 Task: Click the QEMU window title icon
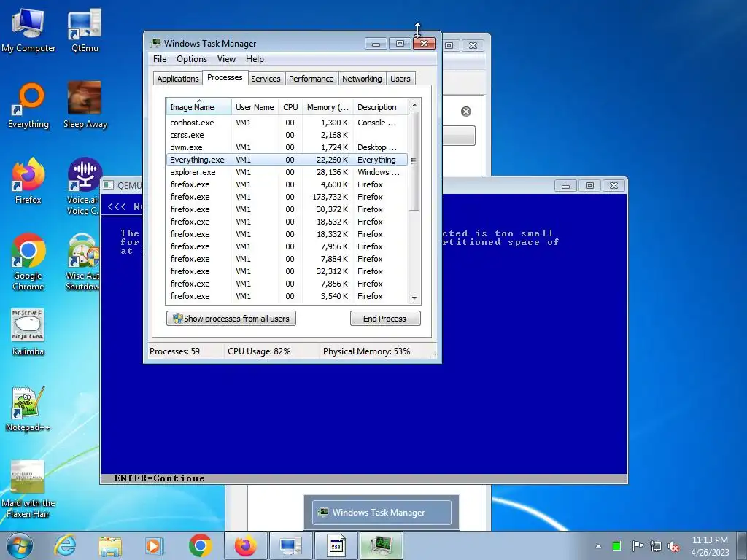108,185
